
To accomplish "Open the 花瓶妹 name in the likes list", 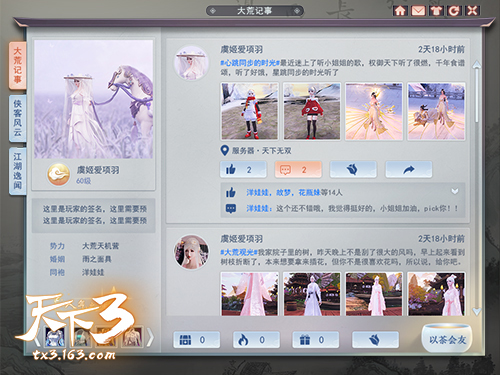I will (309, 192).
